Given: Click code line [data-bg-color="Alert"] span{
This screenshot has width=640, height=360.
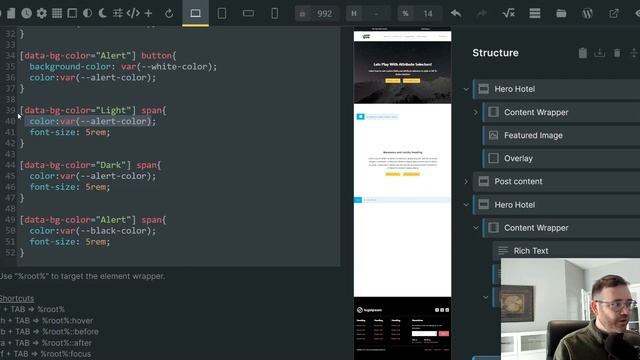Looking at the screenshot, I should pyautogui.click(x=93, y=220).
